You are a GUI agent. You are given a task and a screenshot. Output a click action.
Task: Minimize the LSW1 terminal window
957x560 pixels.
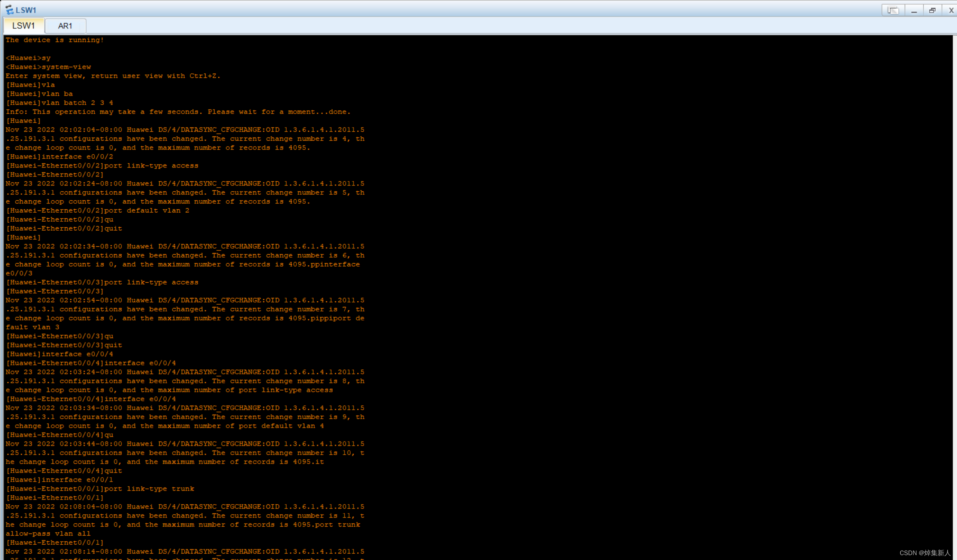pos(914,10)
